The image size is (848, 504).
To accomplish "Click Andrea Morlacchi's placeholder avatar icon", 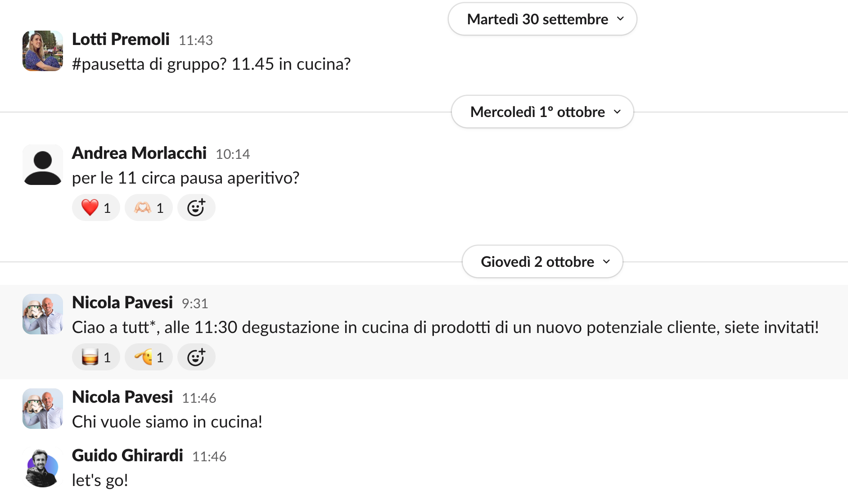I will (x=42, y=165).
